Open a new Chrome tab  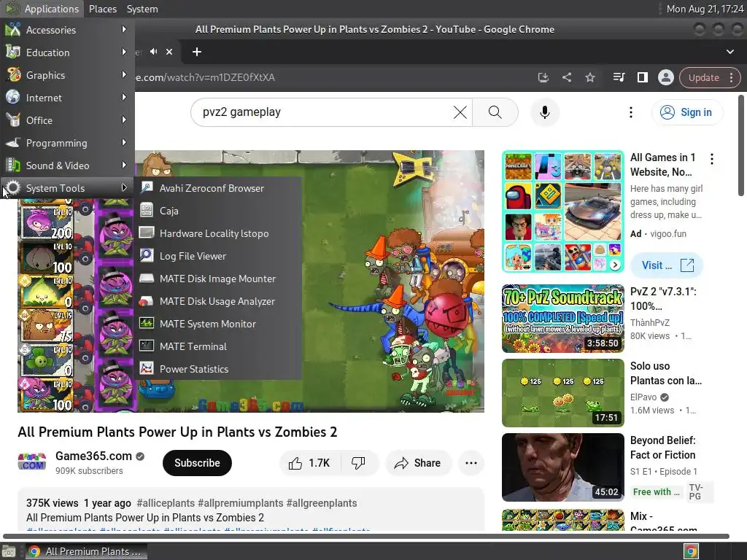point(197,52)
